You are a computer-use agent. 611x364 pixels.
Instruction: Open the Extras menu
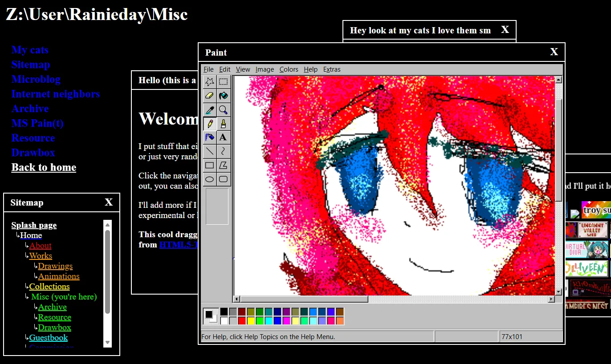pyautogui.click(x=332, y=69)
